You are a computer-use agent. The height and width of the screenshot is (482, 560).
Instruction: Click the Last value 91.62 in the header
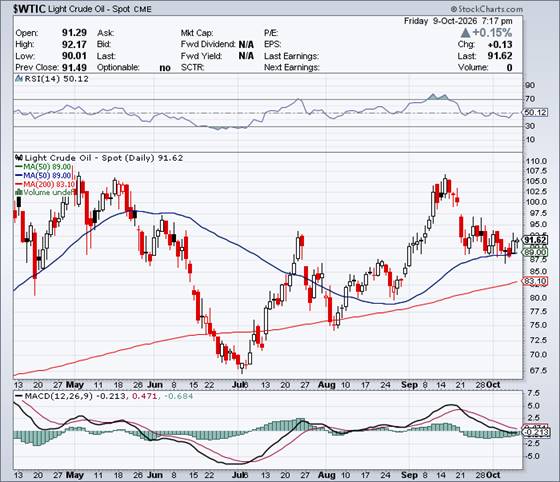[500, 56]
